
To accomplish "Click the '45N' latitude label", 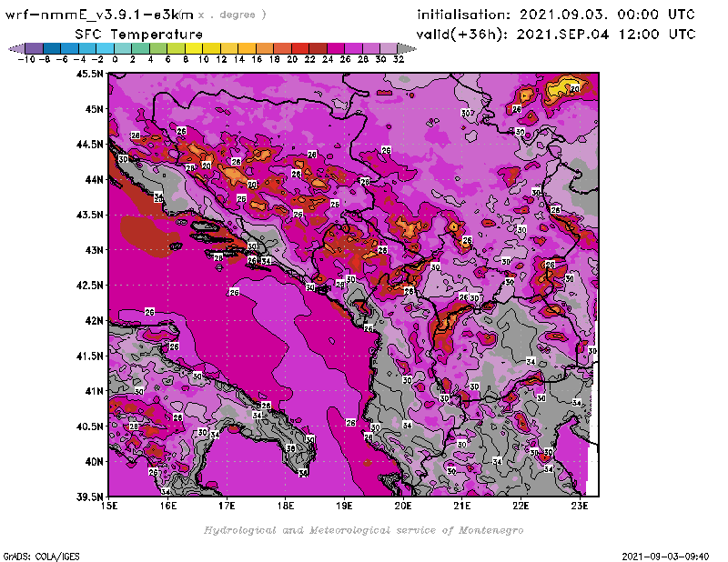I will coord(95,109).
